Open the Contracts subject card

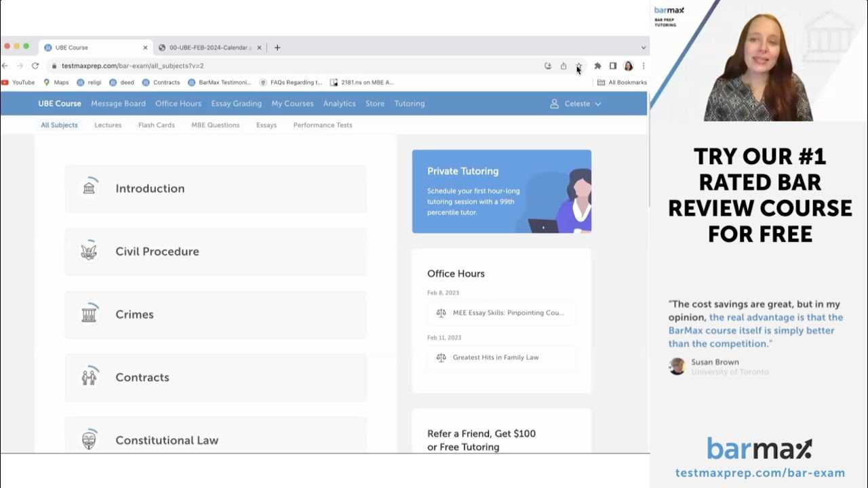pyautogui.click(x=216, y=378)
